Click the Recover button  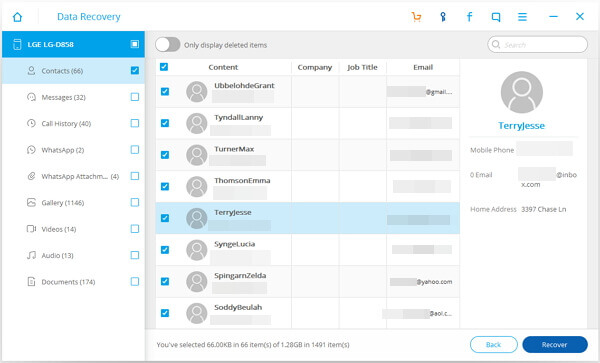pyautogui.click(x=555, y=345)
